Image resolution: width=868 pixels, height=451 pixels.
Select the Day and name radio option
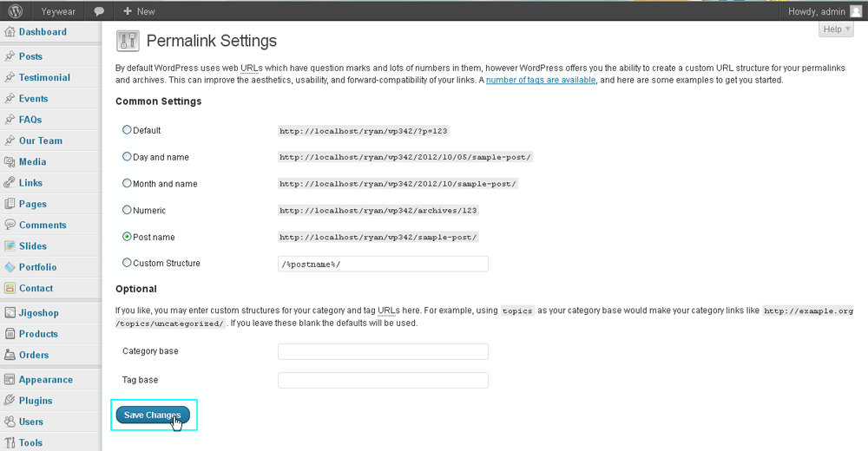(x=127, y=157)
